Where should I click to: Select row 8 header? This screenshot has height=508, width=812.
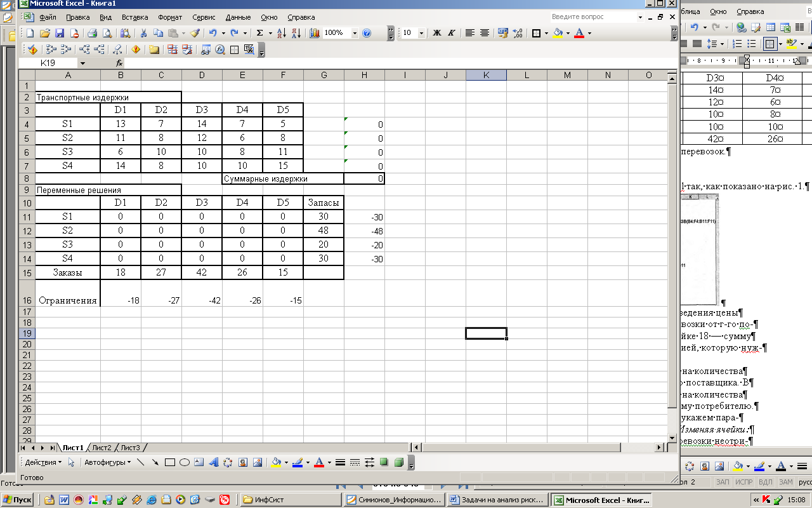point(27,179)
